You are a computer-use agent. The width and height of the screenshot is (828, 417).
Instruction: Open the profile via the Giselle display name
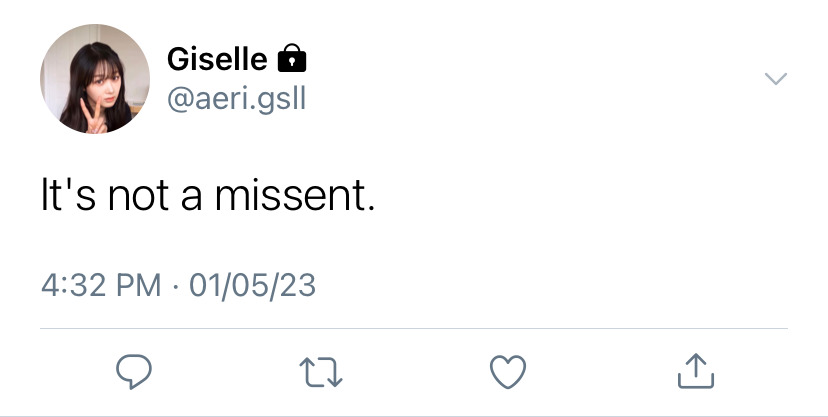pyautogui.click(x=217, y=59)
